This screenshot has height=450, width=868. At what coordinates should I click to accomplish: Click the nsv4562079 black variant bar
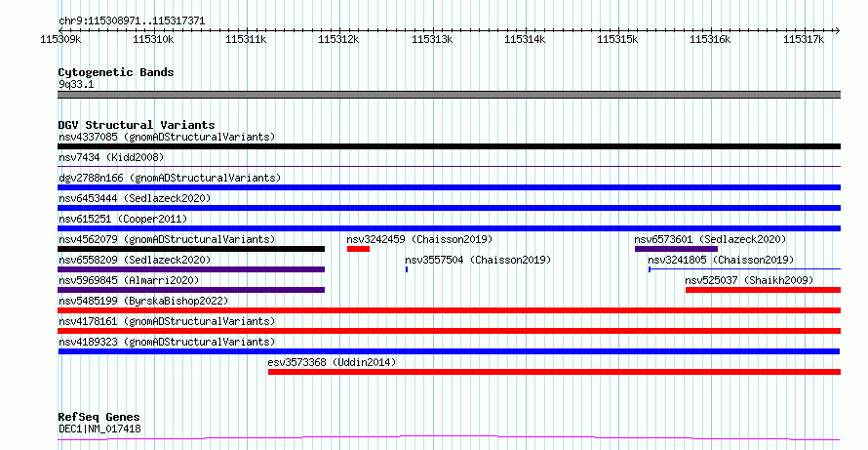191,249
